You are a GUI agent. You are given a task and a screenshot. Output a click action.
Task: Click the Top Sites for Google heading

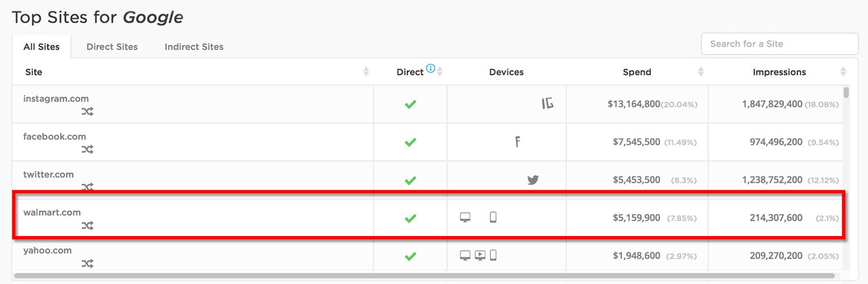(97, 17)
